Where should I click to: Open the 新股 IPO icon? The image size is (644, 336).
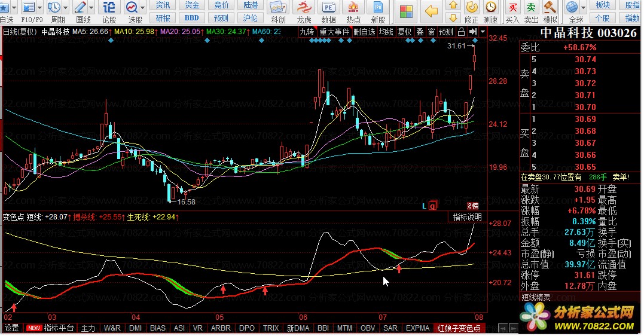(x=378, y=7)
